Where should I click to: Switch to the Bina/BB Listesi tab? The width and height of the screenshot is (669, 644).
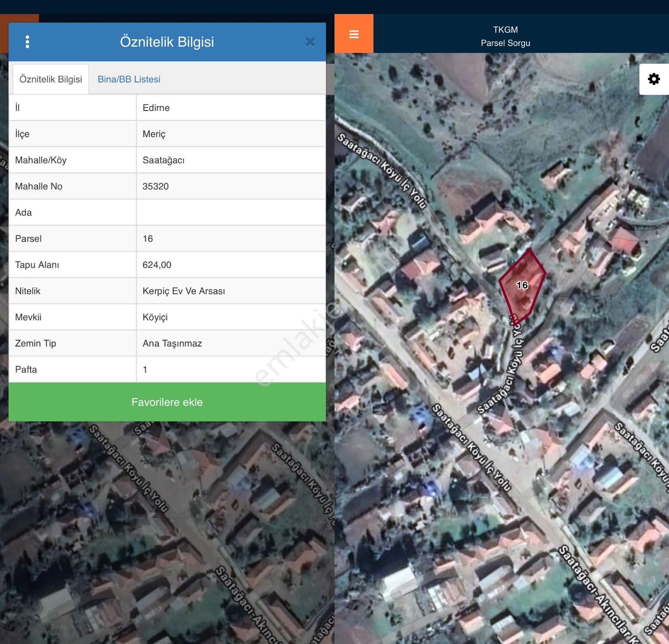click(129, 79)
